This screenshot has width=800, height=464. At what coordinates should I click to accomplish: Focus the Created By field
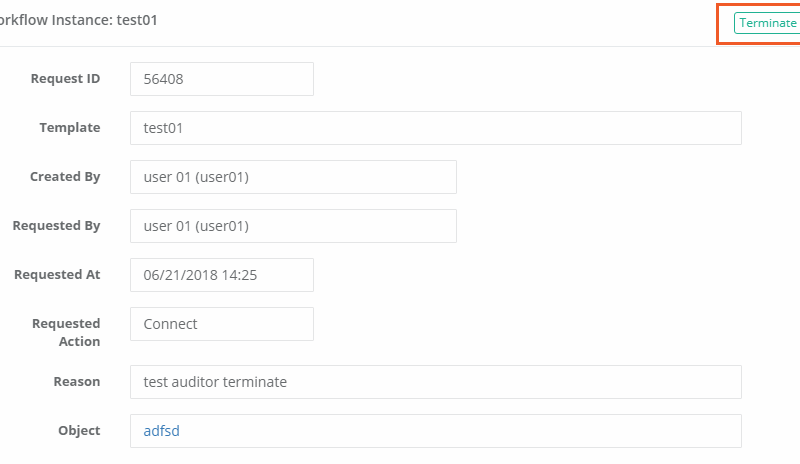point(293,177)
